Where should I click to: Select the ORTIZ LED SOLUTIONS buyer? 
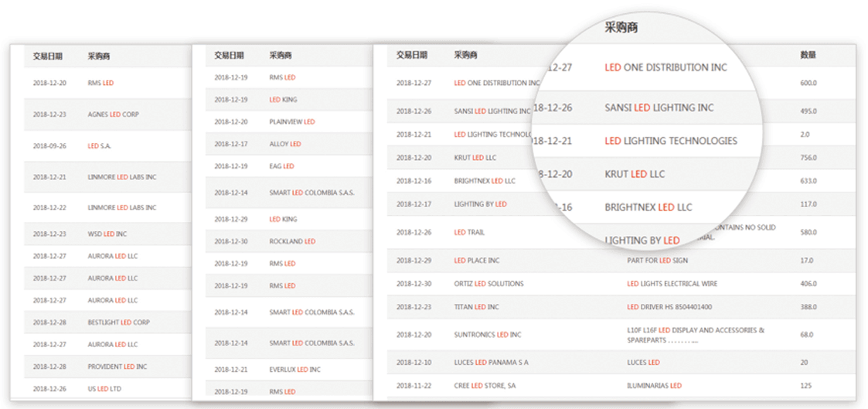488,284
